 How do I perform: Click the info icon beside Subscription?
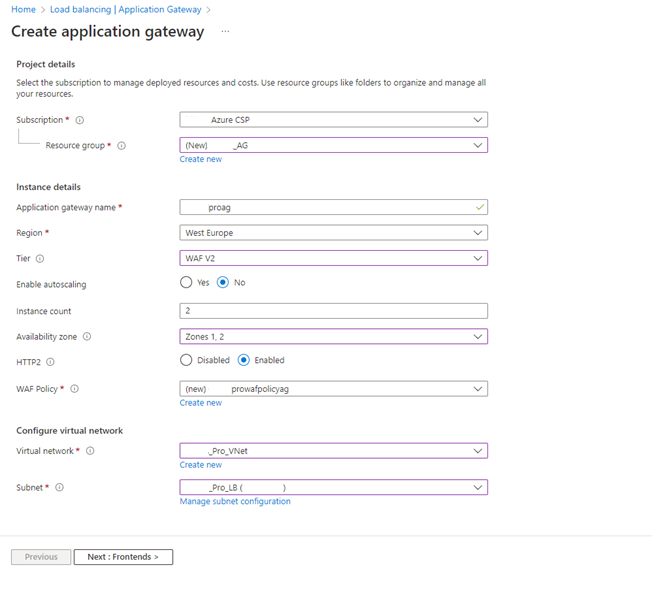tap(80, 120)
